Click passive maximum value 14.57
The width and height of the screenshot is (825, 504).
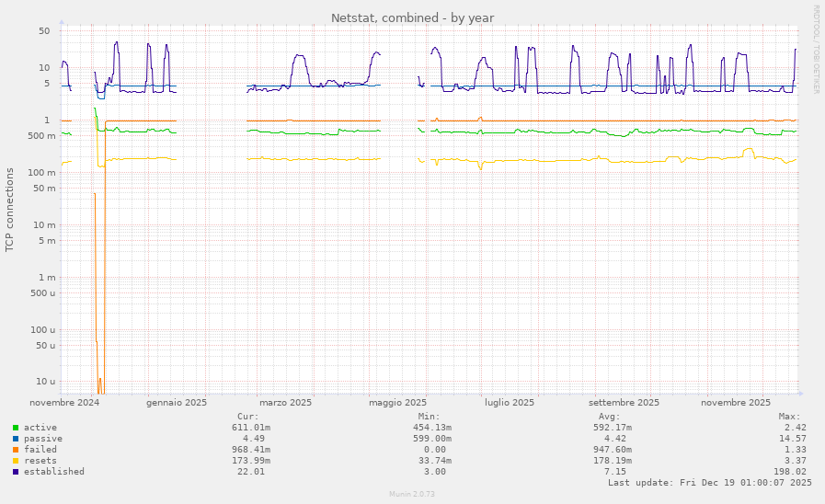(793, 439)
